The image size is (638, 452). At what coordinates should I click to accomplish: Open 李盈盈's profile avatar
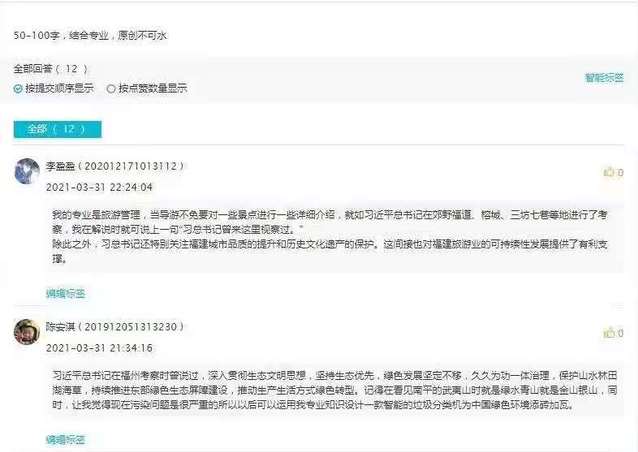click(27, 171)
